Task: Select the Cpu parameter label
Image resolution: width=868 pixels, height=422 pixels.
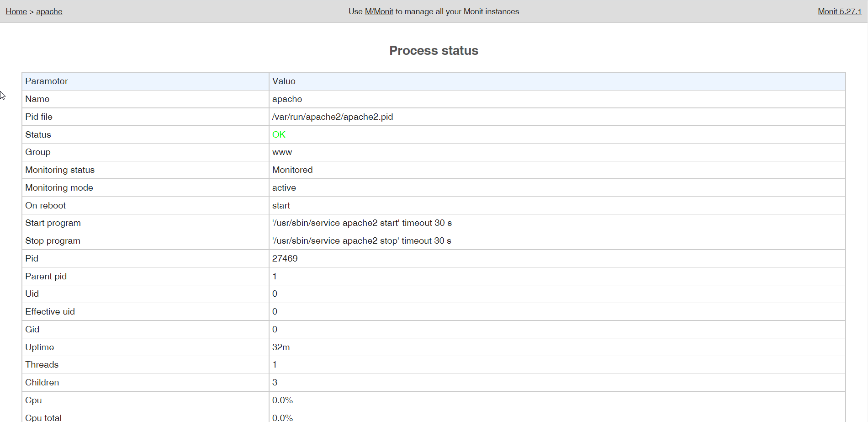Action: pos(33,400)
